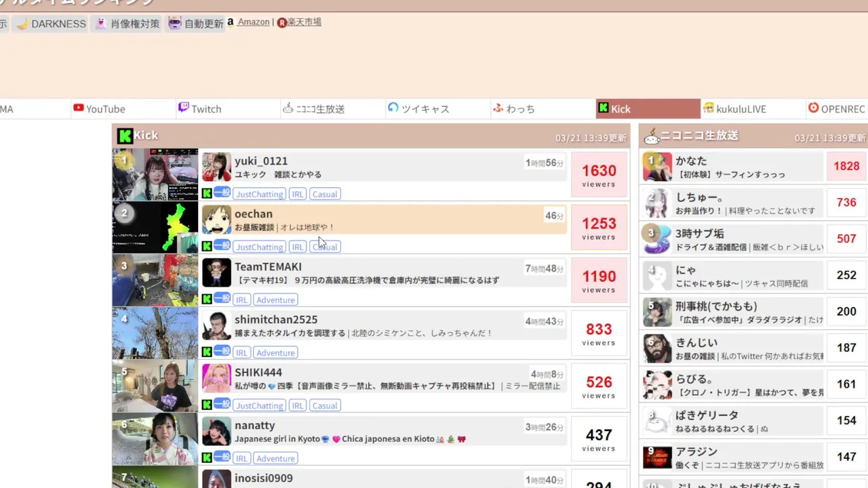Select the ツイキャス tab
Screen dimensions: 868x488
[x=438, y=108]
